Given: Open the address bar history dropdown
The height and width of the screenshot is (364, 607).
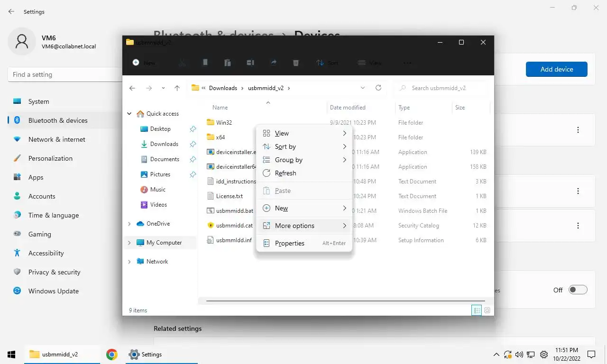Looking at the screenshot, I should point(363,88).
